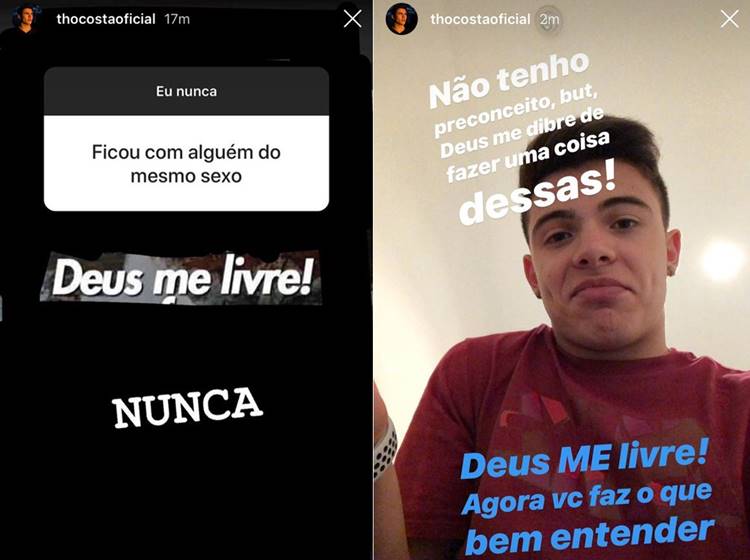Tap the 'Eu nunca' question sticker header
This screenshot has width=750, height=560.
pos(187,91)
